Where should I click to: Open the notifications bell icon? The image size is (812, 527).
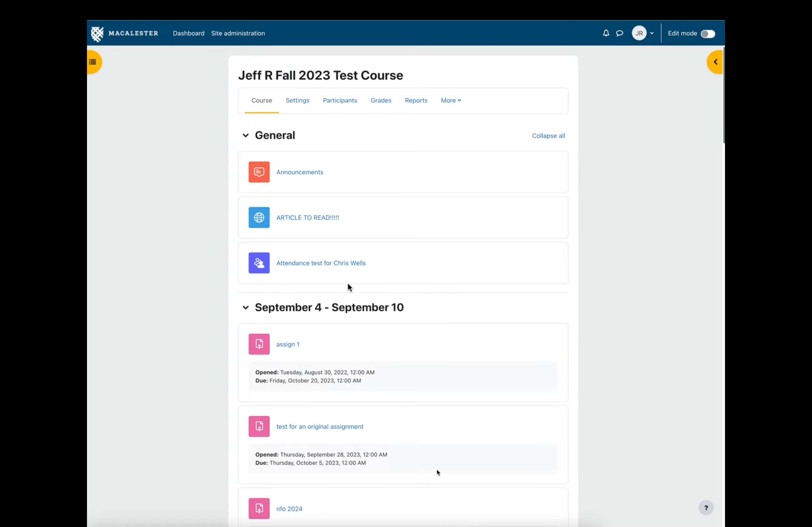coord(606,33)
